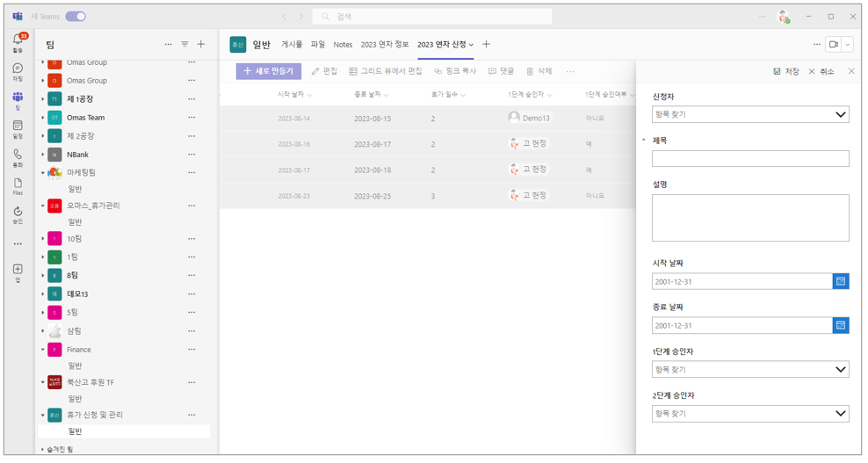Open the end date calendar picker
The image size is (868, 463).
pyautogui.click(x=840, y=325)
